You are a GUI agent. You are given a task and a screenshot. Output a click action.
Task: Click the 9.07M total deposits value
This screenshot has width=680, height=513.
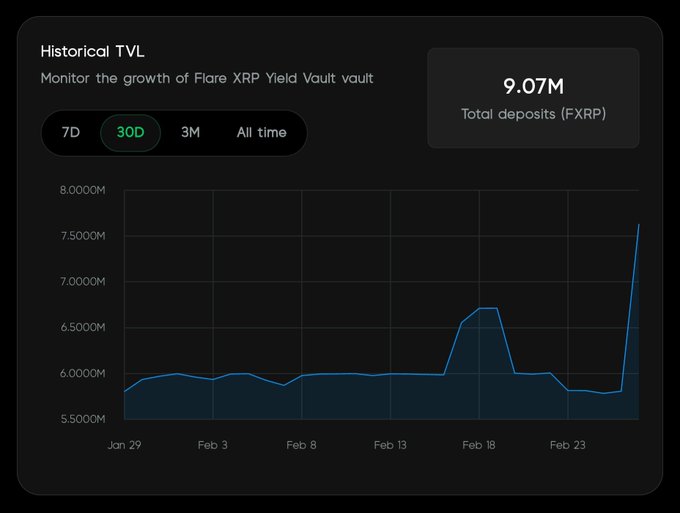[x=533, y=87]
